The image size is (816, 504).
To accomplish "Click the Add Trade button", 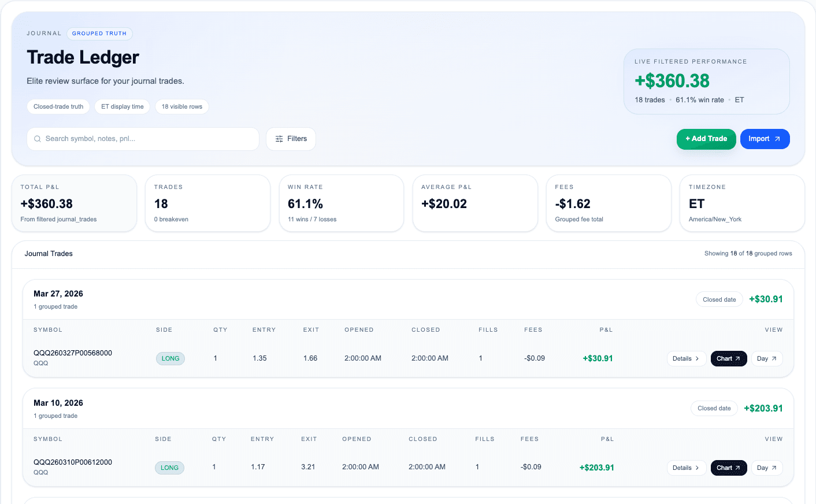I will click(x=706, y=139).
